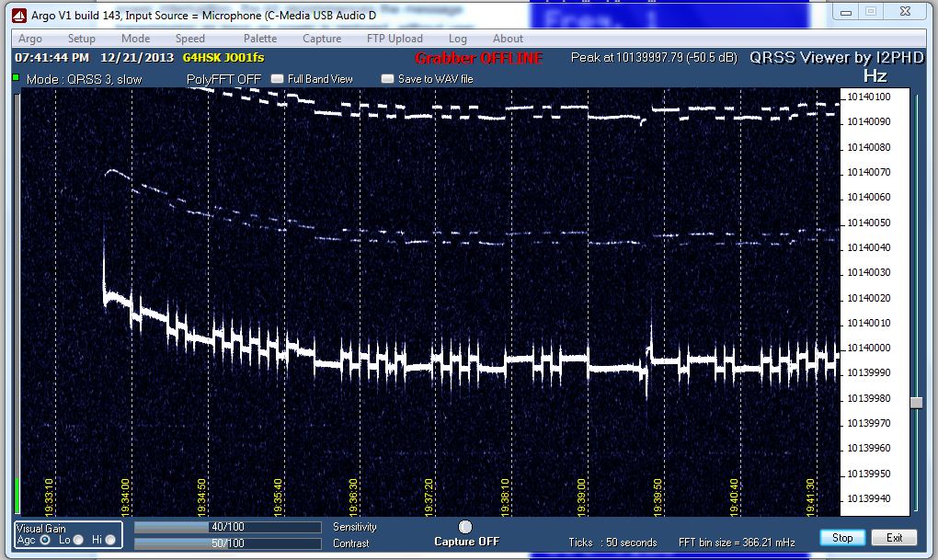Select the Lo visual gain option

point(77,540)
